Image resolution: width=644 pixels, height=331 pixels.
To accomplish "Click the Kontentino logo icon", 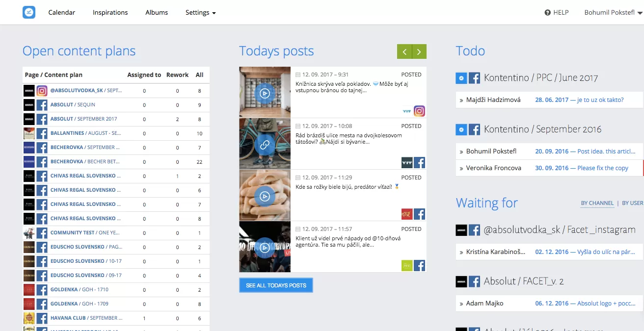I will pyautogui.click(x=29, y=12).
